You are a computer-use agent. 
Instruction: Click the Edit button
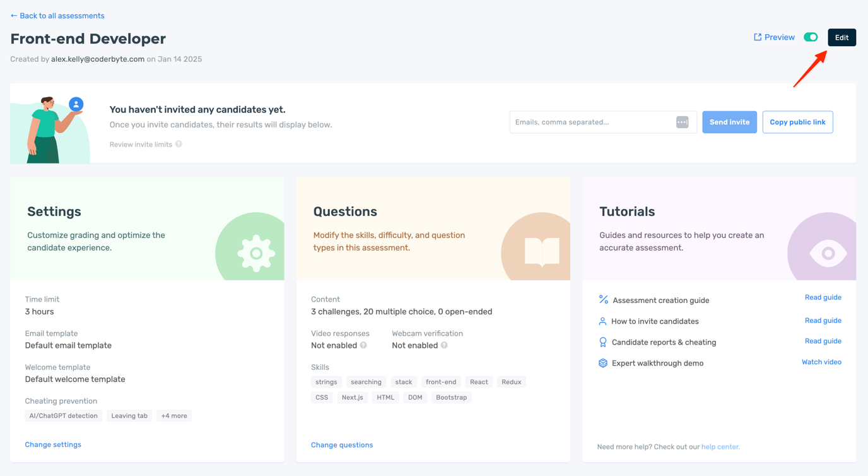(842, 37)
